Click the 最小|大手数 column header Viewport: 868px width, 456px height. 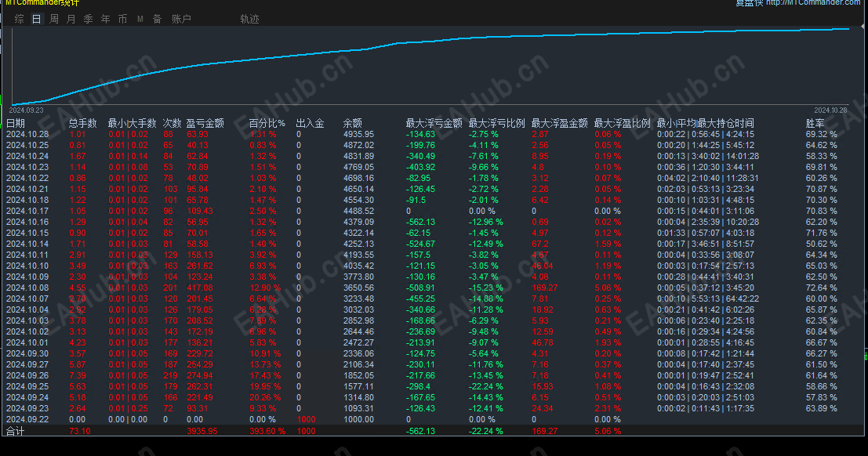click(x=133, y=123)
